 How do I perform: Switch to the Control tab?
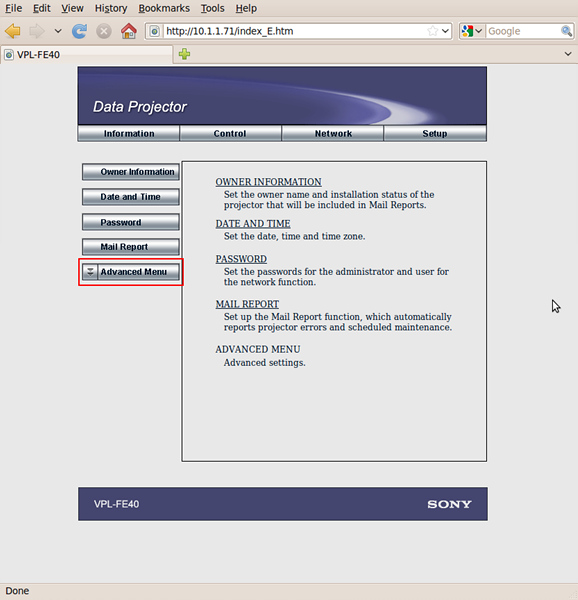(230, 134)
